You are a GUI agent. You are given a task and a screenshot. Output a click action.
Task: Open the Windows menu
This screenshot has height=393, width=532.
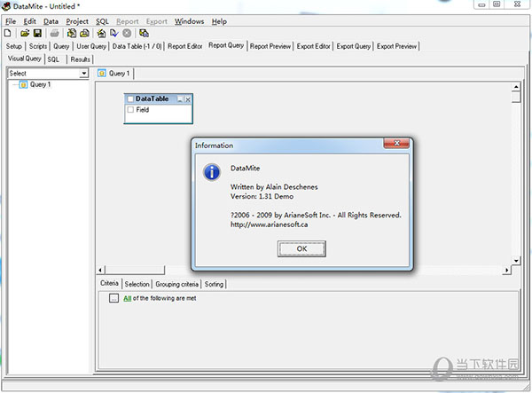190,21
